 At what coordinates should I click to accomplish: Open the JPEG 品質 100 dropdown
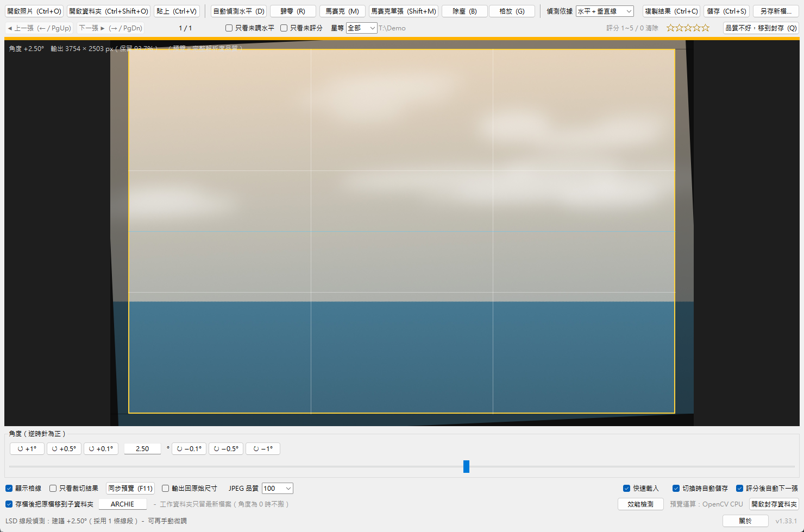pyautogui.click(x=277, y=488)
